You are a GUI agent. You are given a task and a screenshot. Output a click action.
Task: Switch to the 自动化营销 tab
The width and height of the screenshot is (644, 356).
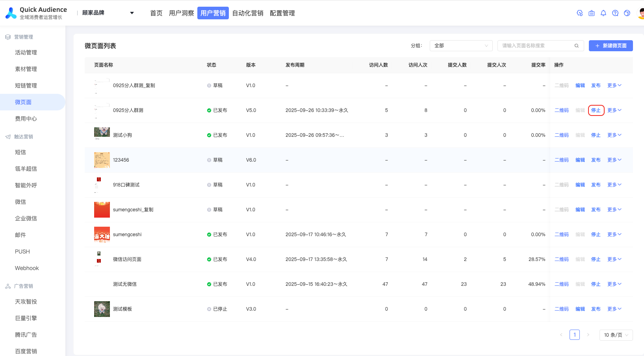click(247, 13)
